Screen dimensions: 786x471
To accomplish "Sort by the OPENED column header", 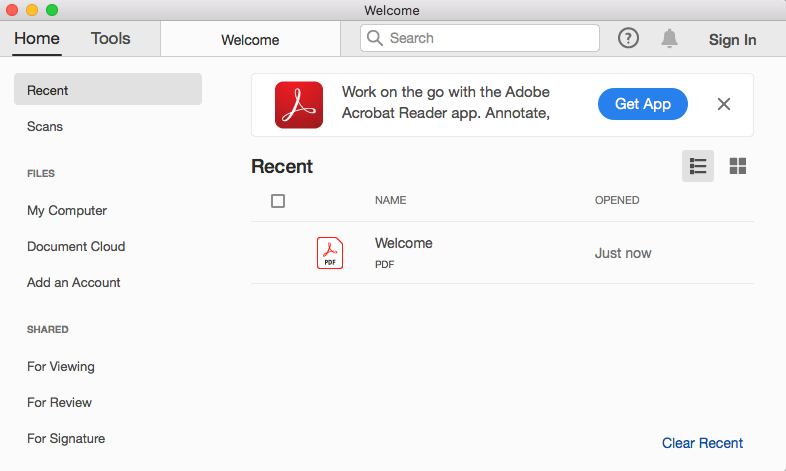I will coord(617,200).
